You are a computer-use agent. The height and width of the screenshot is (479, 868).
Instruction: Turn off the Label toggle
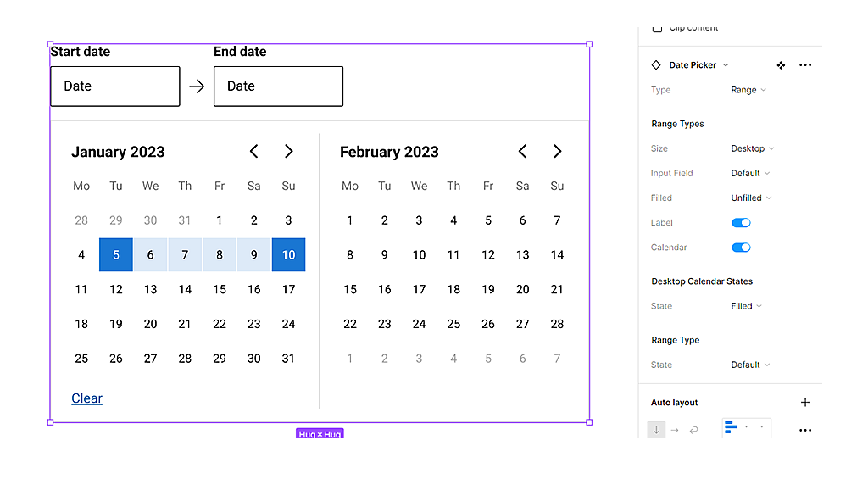pyautogui.click(x=741, y=223)
